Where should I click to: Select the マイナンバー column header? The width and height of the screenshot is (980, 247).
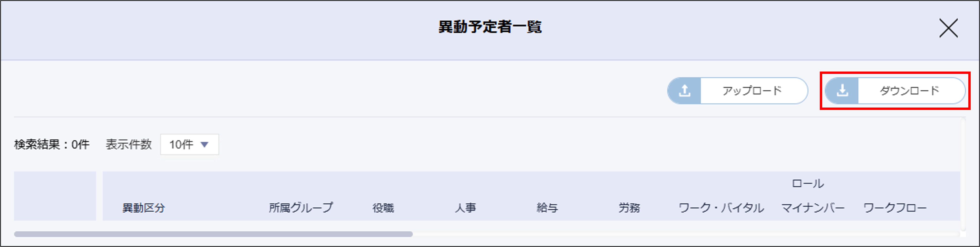coord(813,208)
